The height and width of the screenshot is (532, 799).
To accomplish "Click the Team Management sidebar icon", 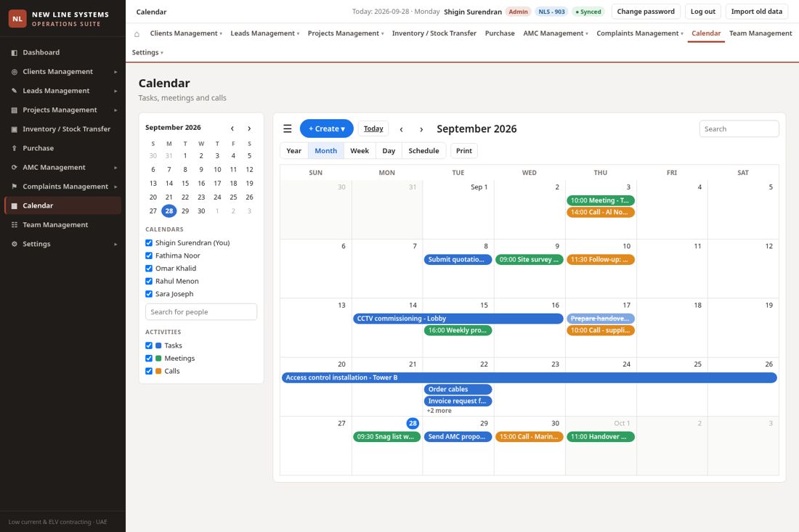I will [15, 225].
